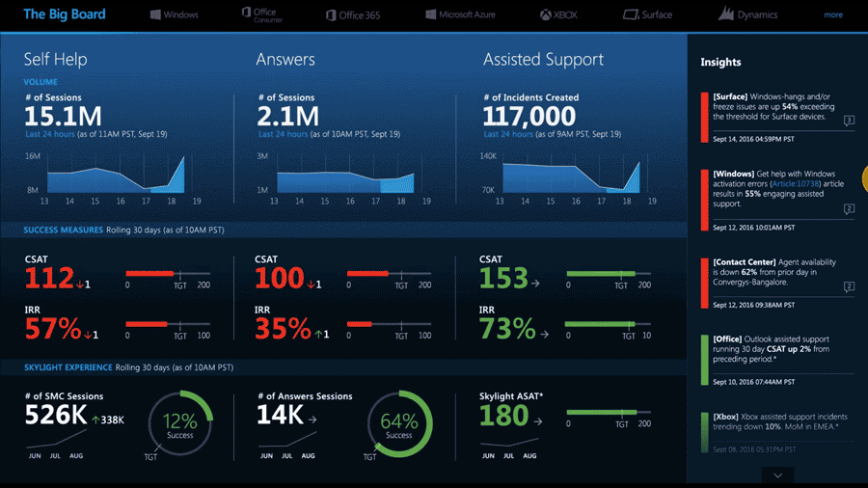Click the Microsoft Azure logo icon
Image resolution: width=868 pixels, height=488 pixels.
click(x=431, y=14)
